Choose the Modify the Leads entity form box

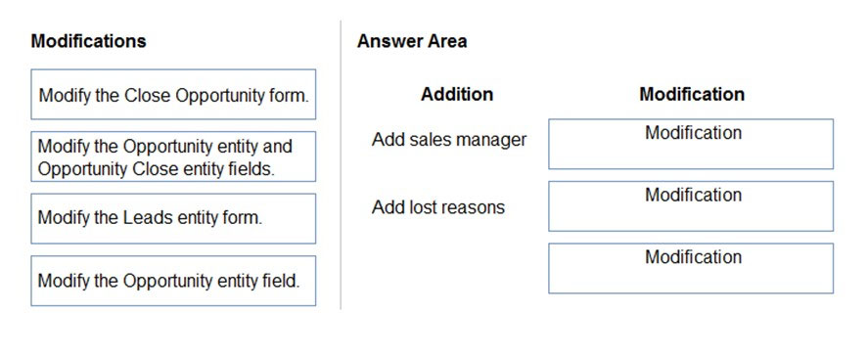click(x=173, y=219)
